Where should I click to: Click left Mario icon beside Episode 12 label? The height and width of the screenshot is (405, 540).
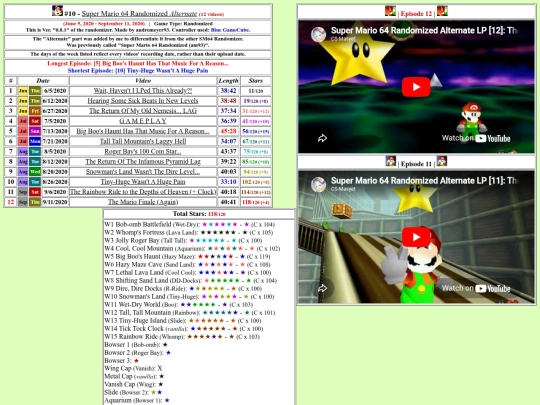[x=390, y=11]
